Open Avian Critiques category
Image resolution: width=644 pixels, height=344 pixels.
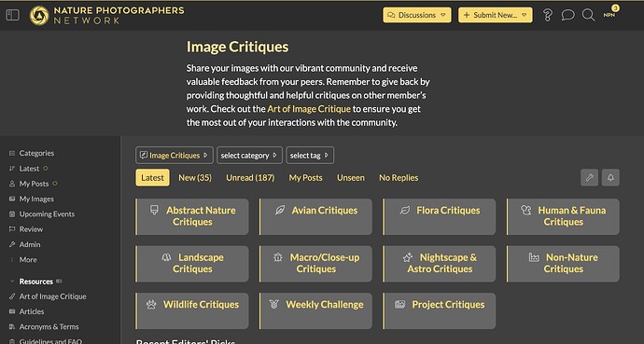pos(315,217)
